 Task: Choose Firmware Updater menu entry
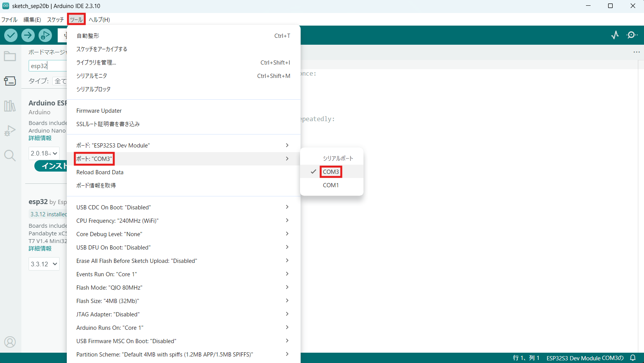(x=184, y=110)
